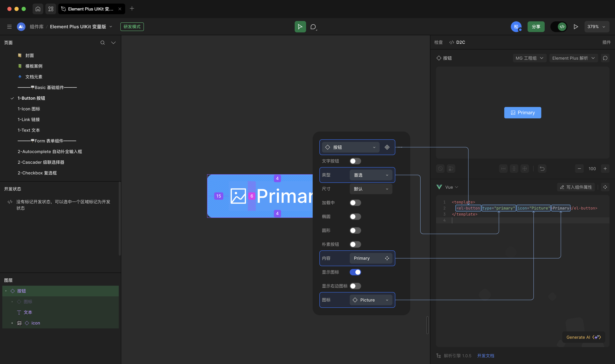Open the hamburger main menu
Viewport: 615px width, 364px height.
click(9, 27)
